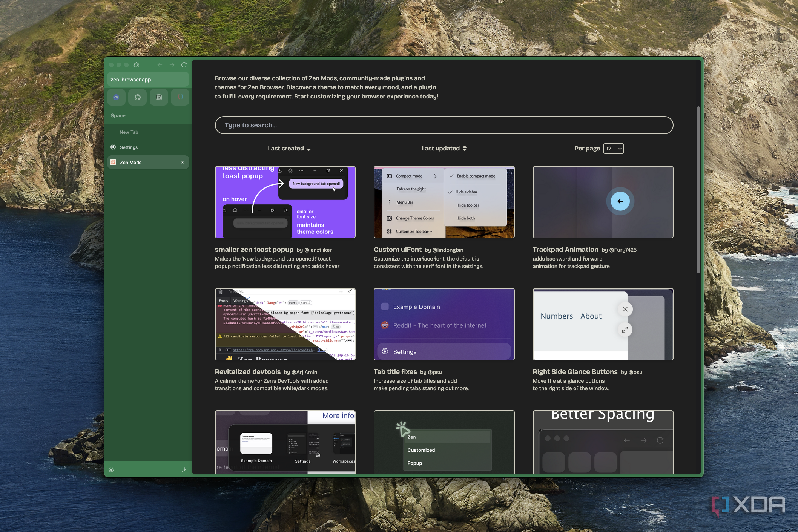798x532 pixels.
Task: Click the 'Tab title fixes' title link
Action: (x=395, y=372)
